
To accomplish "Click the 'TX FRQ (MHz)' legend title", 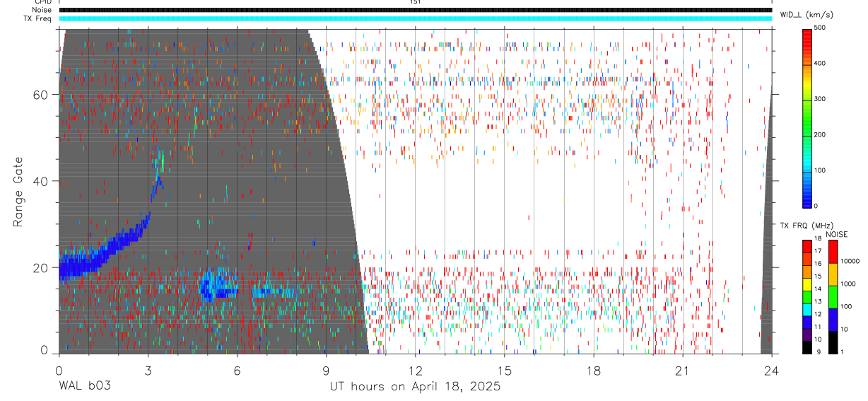I will tap(805, 226).
